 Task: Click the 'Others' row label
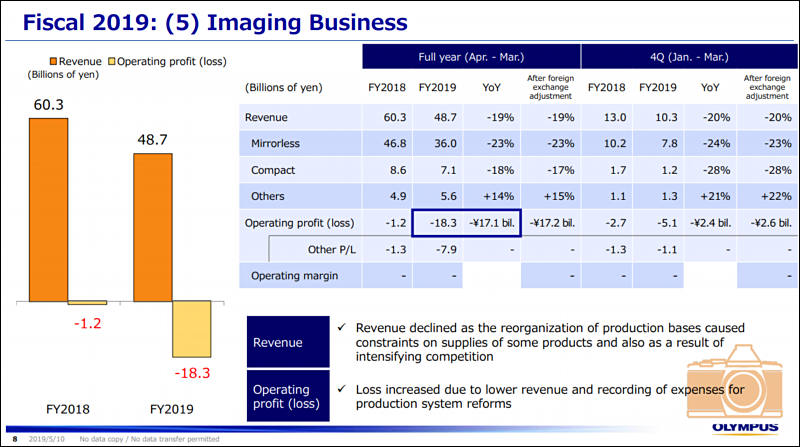[x=268, y=196]
